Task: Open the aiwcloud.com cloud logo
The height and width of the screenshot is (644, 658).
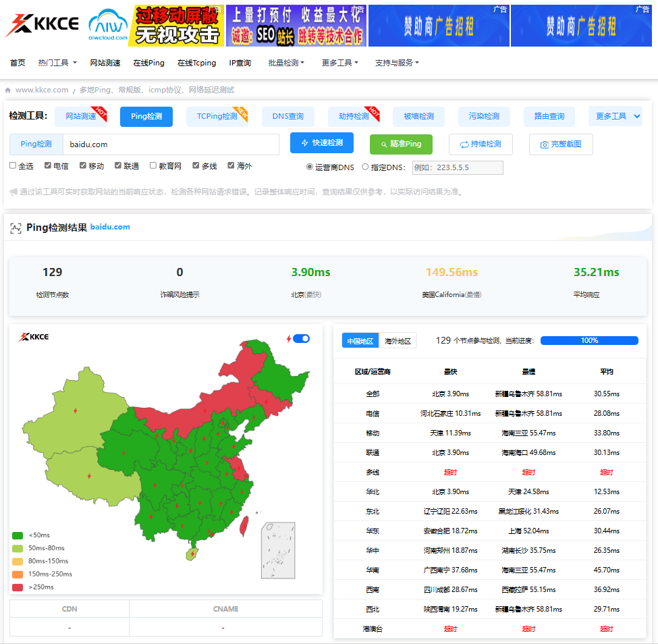Action: point(108,24)
